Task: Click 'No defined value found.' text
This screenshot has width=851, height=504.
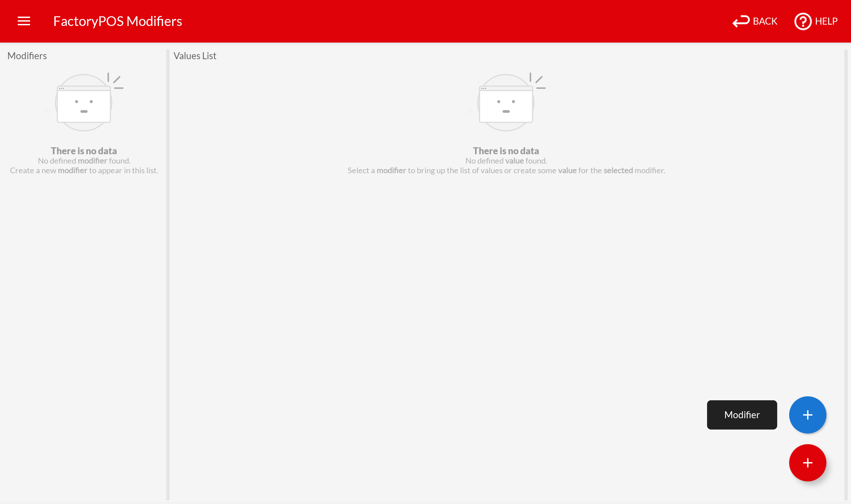Action: click(506, 161)
